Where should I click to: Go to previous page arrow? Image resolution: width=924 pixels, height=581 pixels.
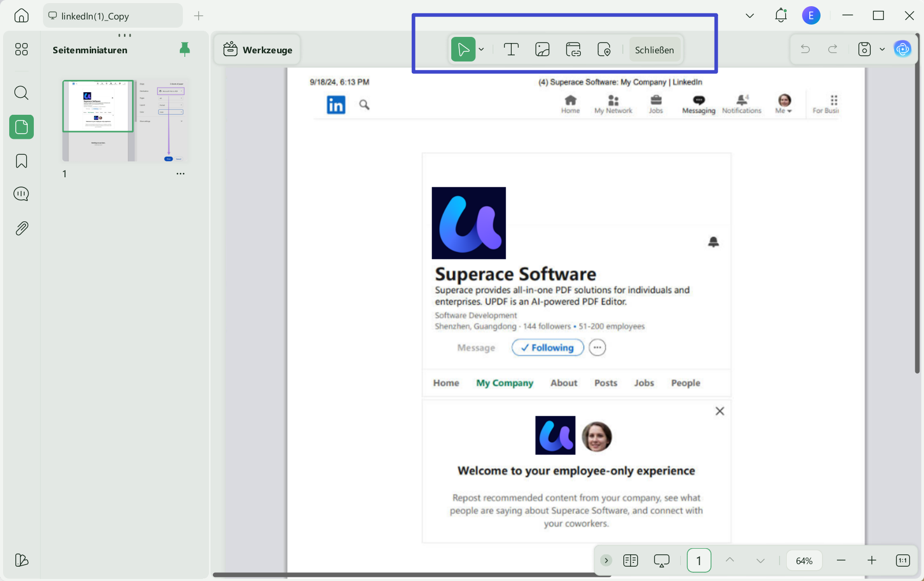(730, 561)
